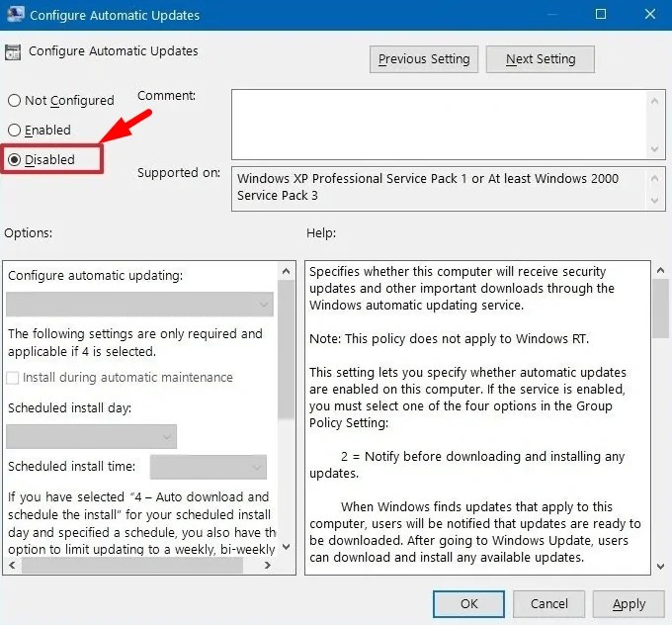Image resolution: width=672 pixels, height=625 pixels.
Task: Click inside the Comment text box
Action: click(439, 125)
